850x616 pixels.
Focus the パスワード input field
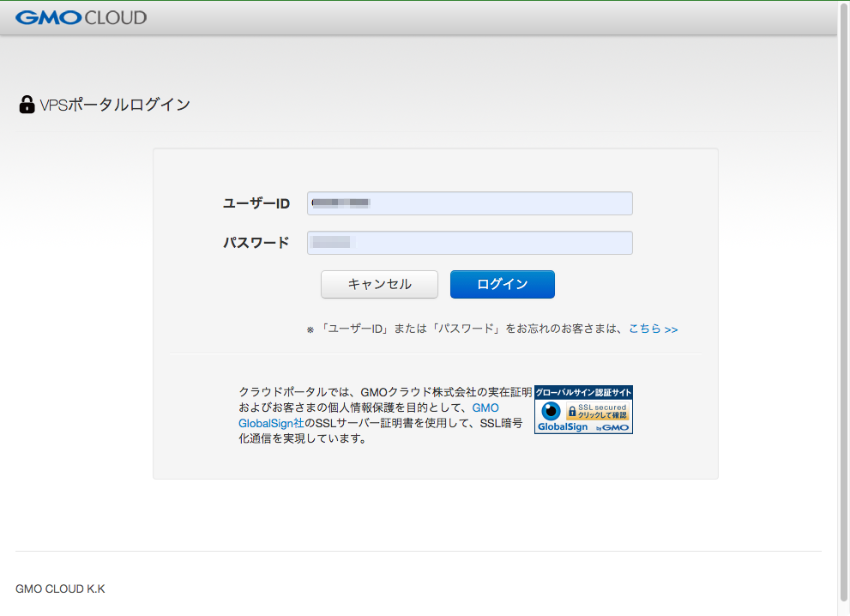point(469,243)
